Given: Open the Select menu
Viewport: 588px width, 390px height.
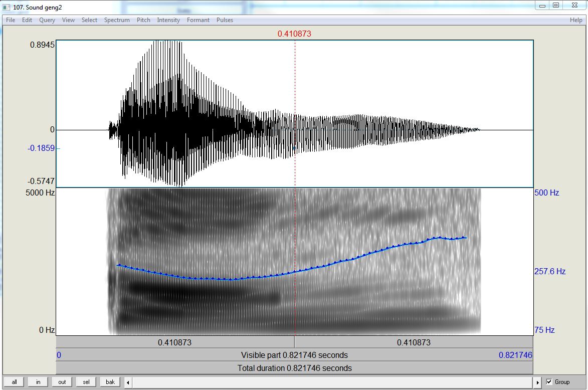Looking at the screenshot, I should tap(89, 20).
